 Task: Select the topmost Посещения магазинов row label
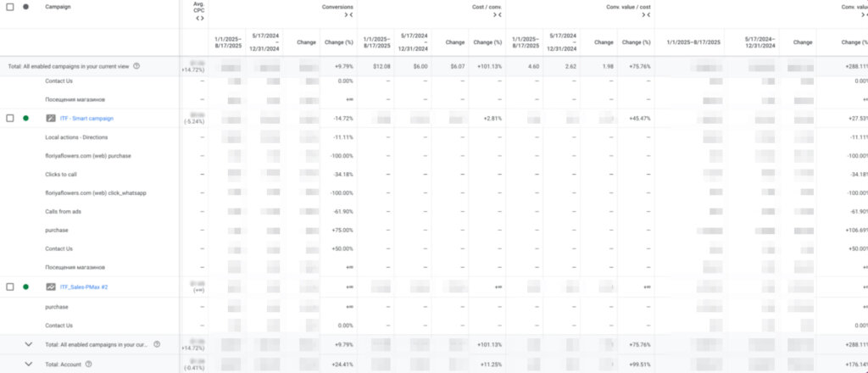(75, 100)
